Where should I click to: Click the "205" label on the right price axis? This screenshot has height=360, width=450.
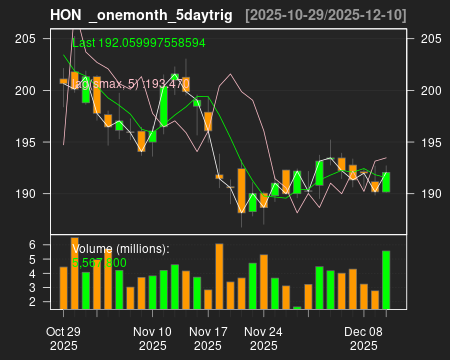click(431, 39)
